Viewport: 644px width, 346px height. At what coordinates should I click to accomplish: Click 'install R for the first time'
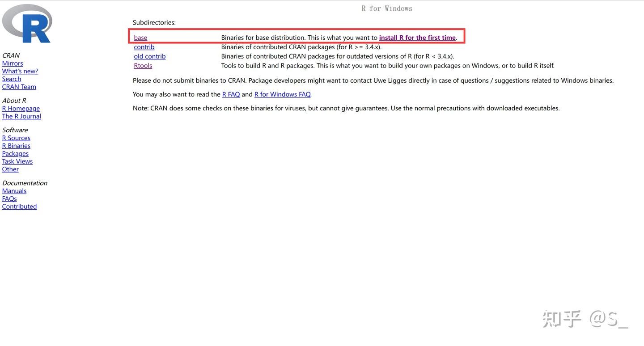[417, 38]
